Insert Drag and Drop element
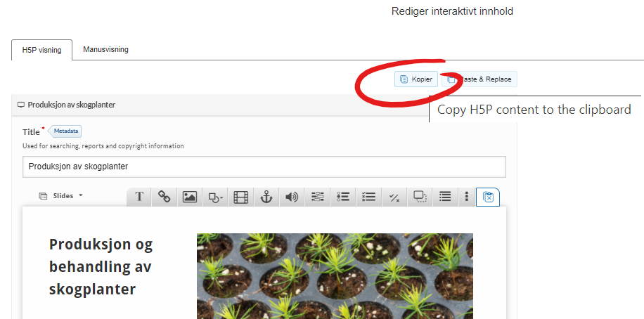 pyautogui.click(x=420, y=197)
